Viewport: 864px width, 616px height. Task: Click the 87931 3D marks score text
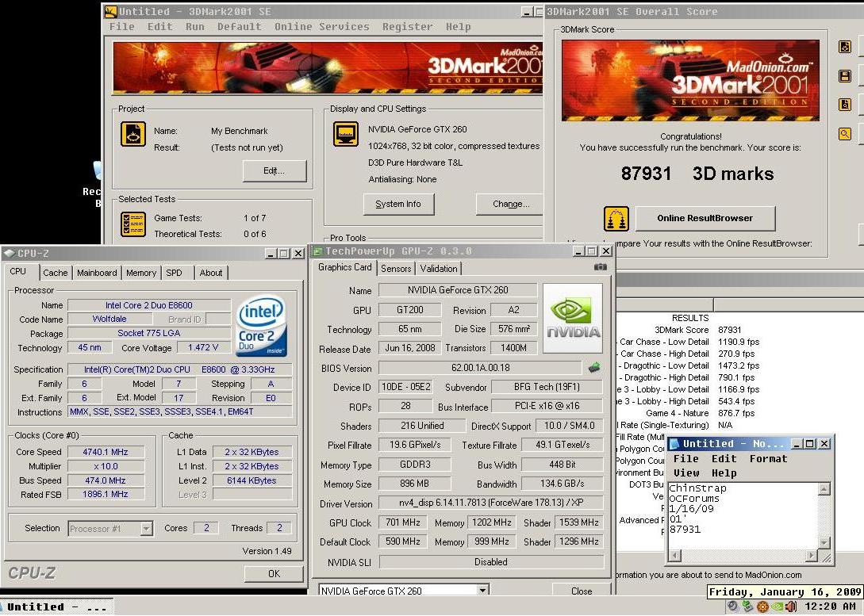(697, 174)
